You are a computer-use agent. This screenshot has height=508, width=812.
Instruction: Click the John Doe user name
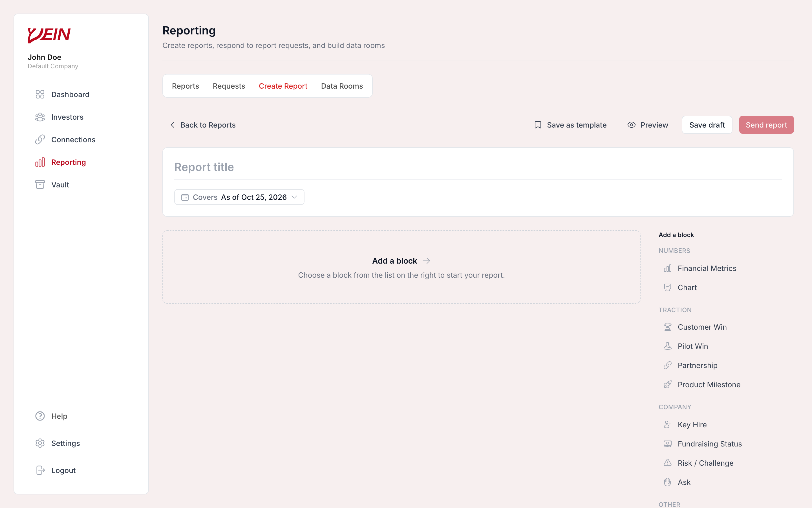coord(44,57)
